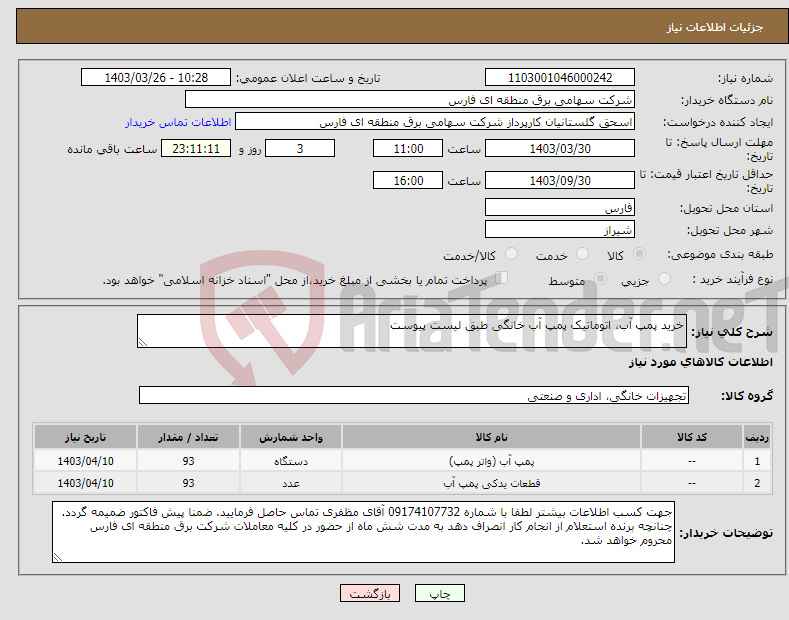The image size is (789, 620).
Task: Click the announcement date field 1403/03/26 - 10:28
Action: (x=156, y=78)
